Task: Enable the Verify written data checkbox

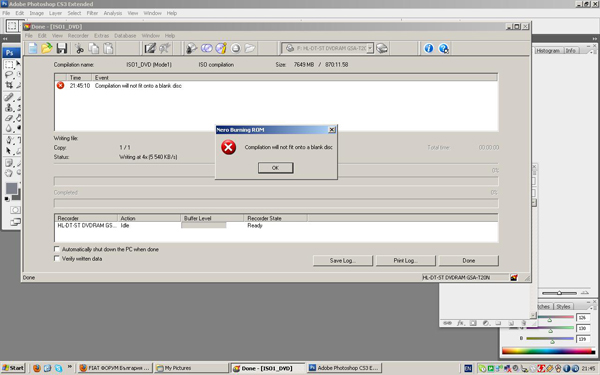Action: coord(57,259)
